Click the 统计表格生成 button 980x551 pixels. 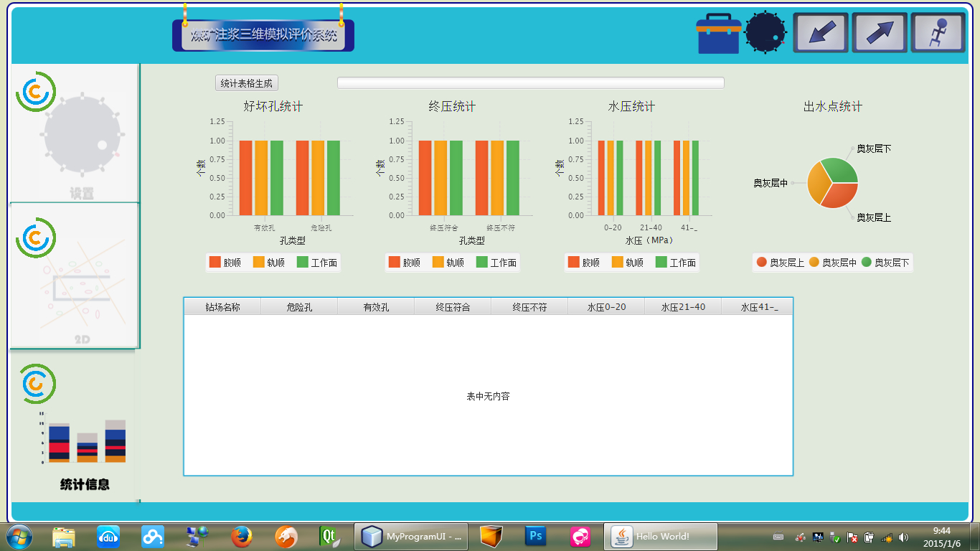247,83
